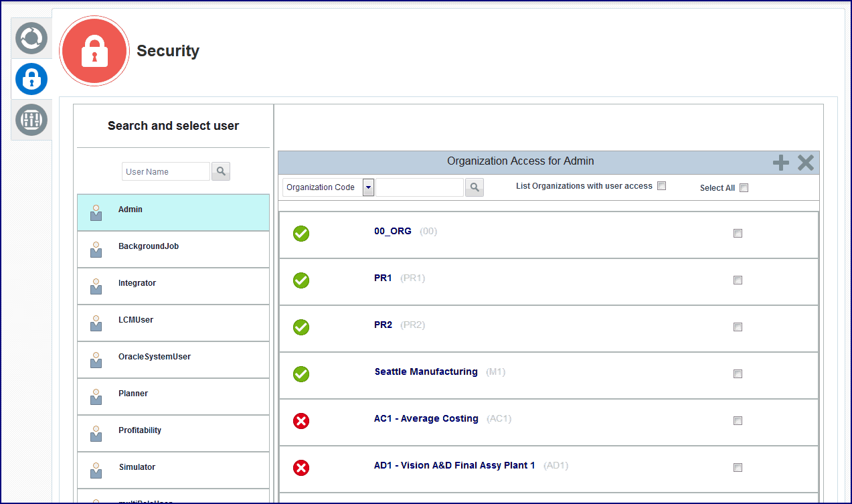
Task: Enable List Organizations with user access checkbox
Action: [x=661, y=186]
